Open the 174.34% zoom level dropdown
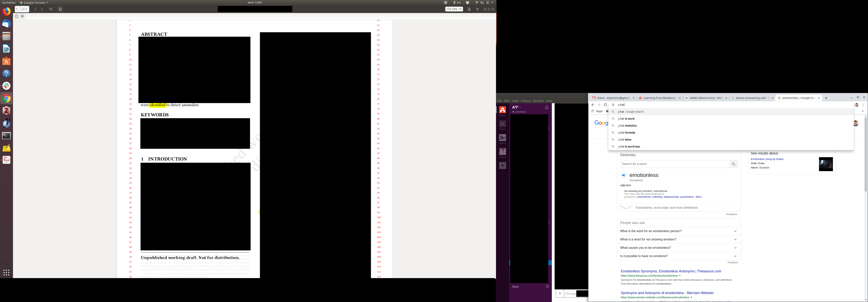The height and width of the screenshot is (302, 868). point(454,9)
